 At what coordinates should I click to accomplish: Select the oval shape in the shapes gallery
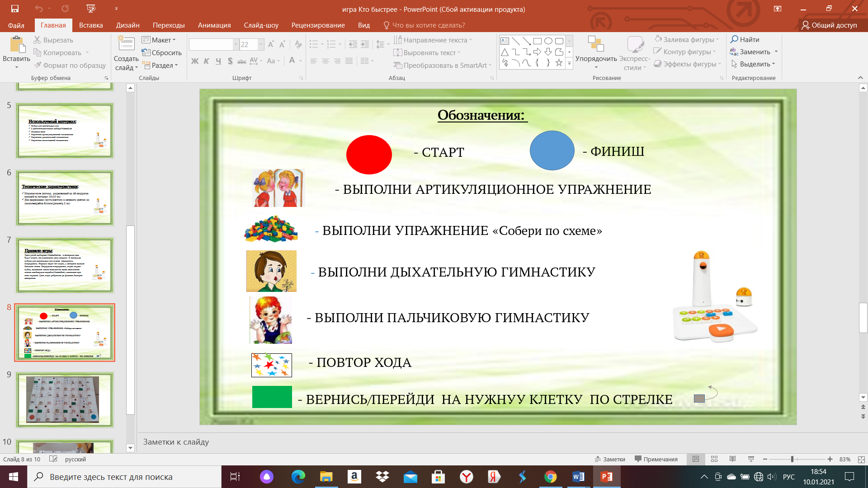[548, 41]
